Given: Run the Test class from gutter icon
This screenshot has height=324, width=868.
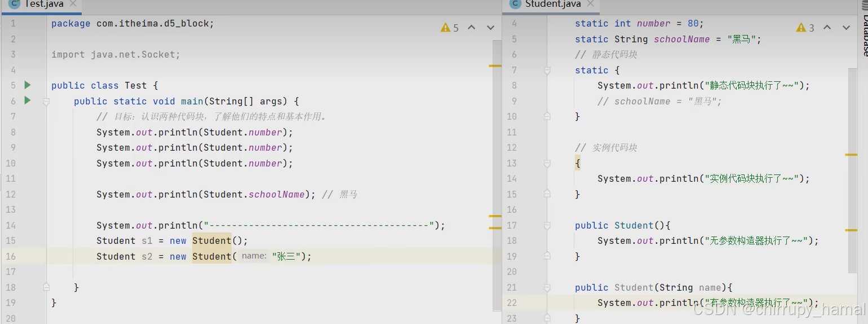Looking at the screenshot, I should 27,85.
